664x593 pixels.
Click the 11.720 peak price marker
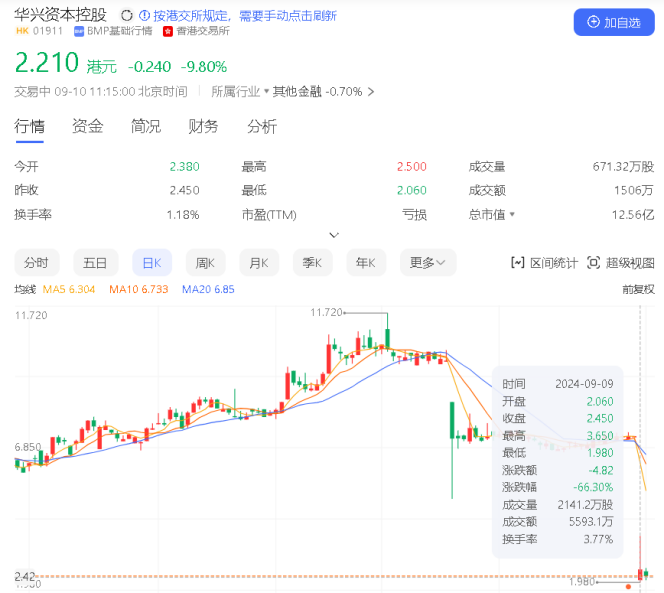326,313
